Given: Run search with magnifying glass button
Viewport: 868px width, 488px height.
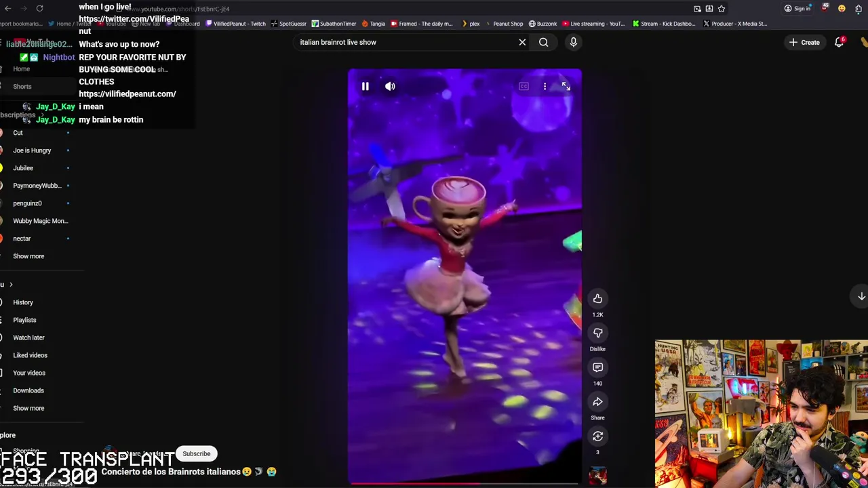Looking at the screenshot, I should [x=543, y=42].
